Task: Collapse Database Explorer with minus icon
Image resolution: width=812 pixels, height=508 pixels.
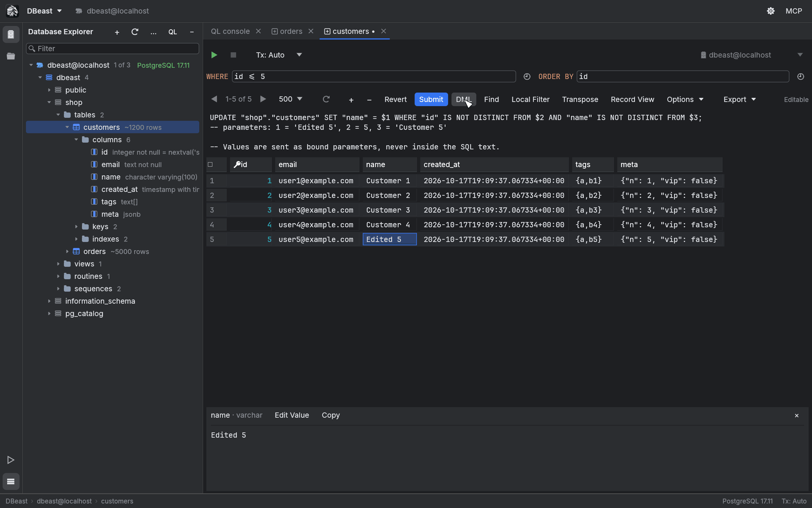Action: (192, 32)
